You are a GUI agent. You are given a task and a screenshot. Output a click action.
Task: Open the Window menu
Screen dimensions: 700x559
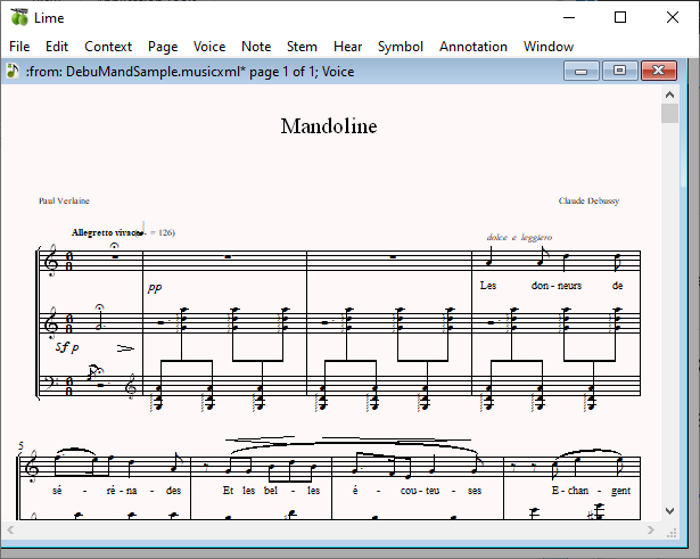point(548,46)
